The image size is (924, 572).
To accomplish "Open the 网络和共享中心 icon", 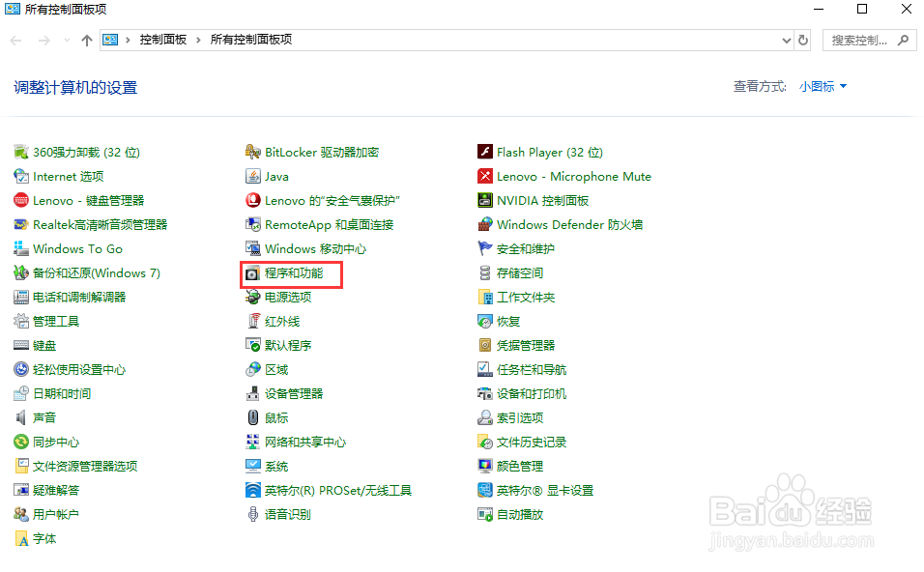I will pos(253,442).
